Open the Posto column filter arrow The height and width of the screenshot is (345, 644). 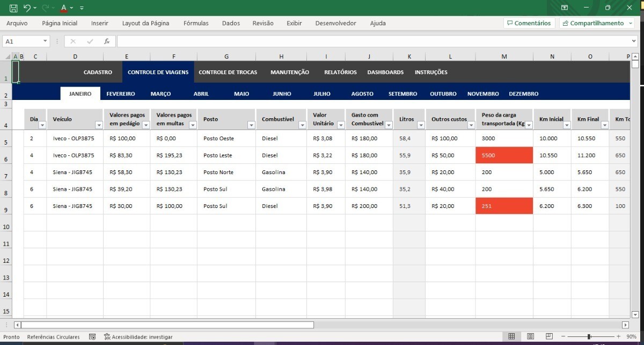click(251, 125)
